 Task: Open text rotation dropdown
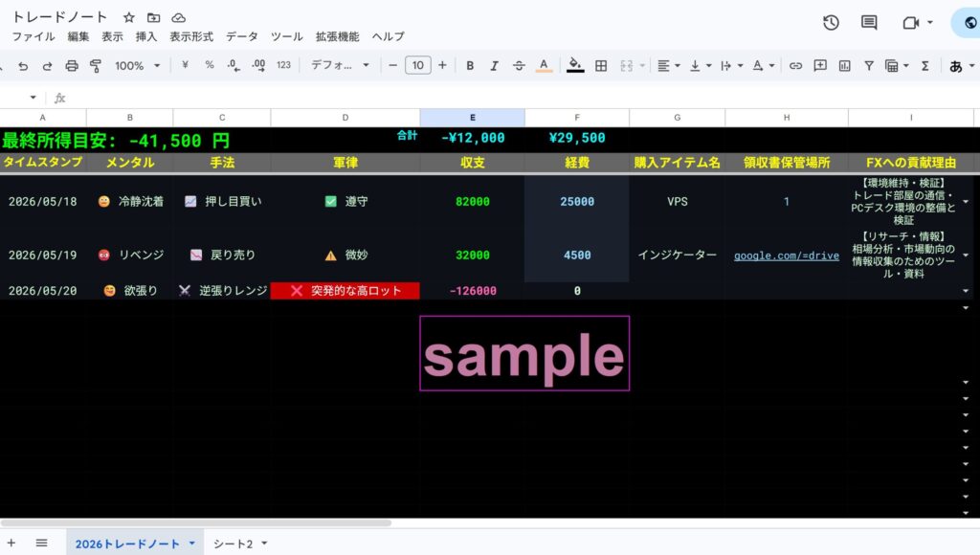click(x=763, y=66)
